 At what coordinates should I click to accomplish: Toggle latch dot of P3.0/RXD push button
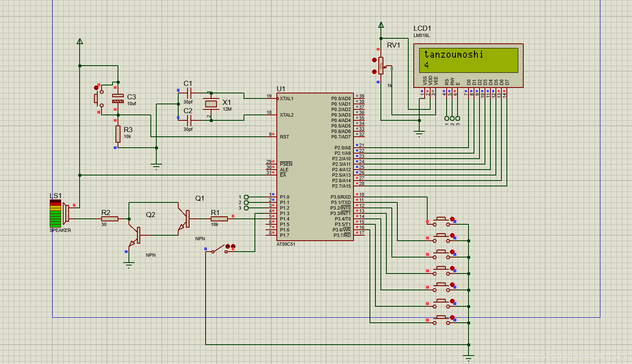(452, 219)
